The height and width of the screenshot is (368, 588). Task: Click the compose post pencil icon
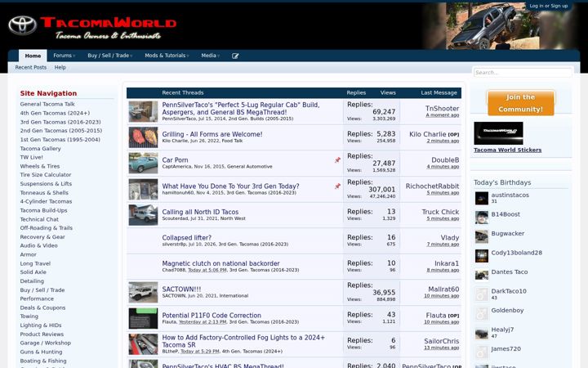[235, 56]
